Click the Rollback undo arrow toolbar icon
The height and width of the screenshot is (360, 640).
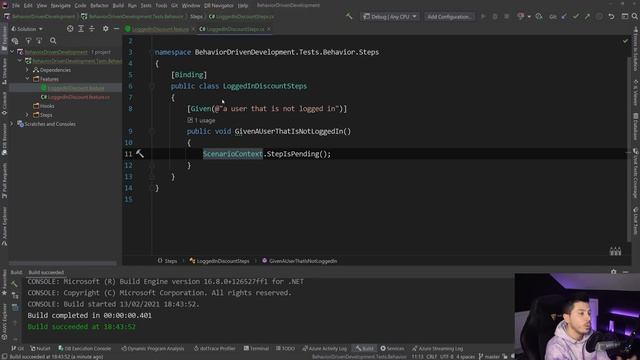(611, 17)
